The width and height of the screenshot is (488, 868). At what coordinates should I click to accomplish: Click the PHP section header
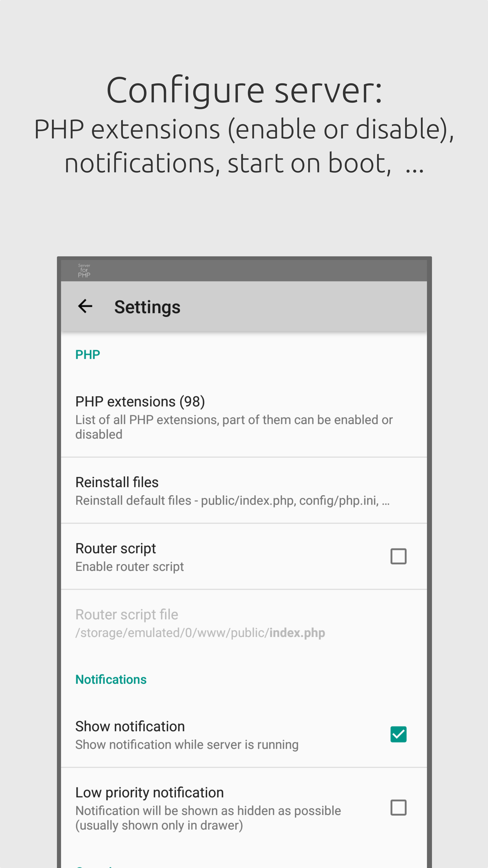pos(88,354)
